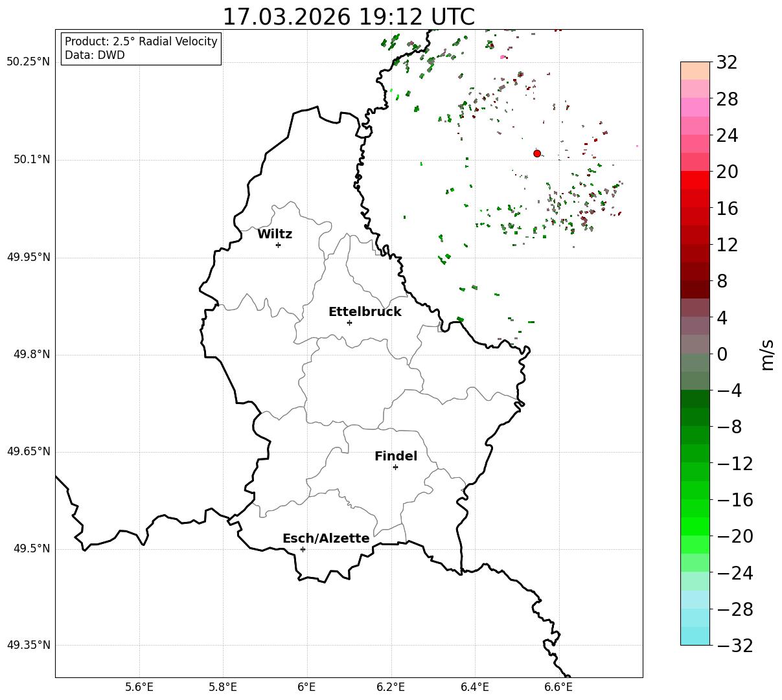Click the 6.6°E longitude label

click(x=558, y=687)
